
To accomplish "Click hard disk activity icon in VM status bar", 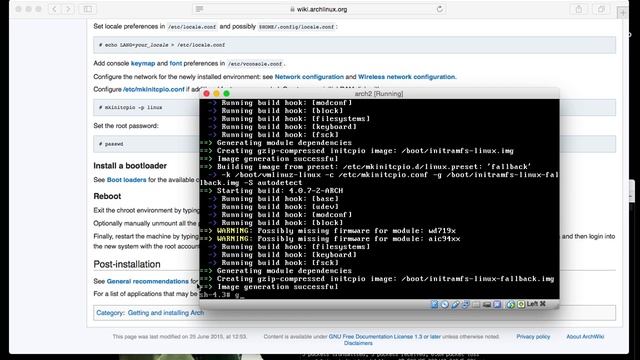I will pyautogui.click(x=435, y=304).
